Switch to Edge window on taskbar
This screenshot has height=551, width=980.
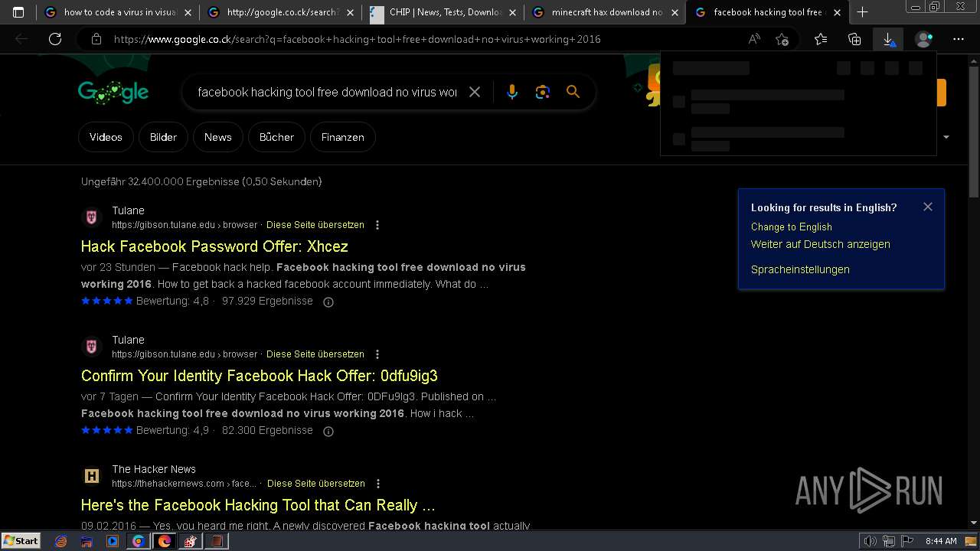[165, 541]
